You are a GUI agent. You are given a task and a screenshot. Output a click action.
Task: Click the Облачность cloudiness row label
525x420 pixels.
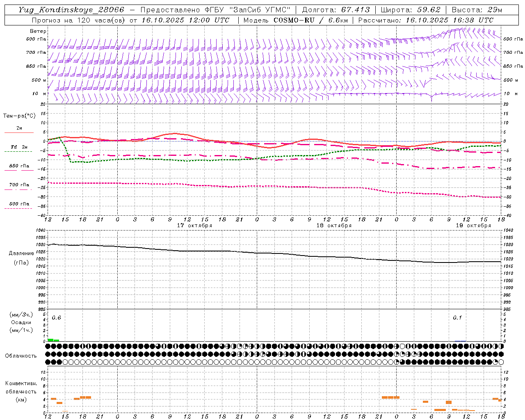21,356
